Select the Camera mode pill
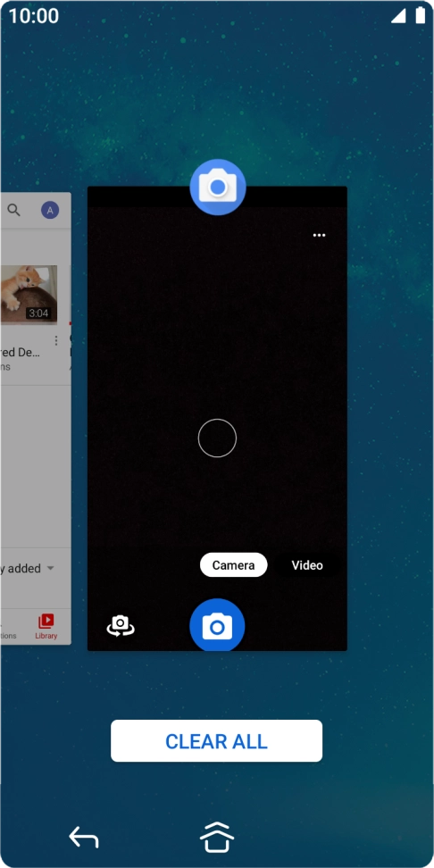Viewport: 434px width, 868px height. click(234, 565)
